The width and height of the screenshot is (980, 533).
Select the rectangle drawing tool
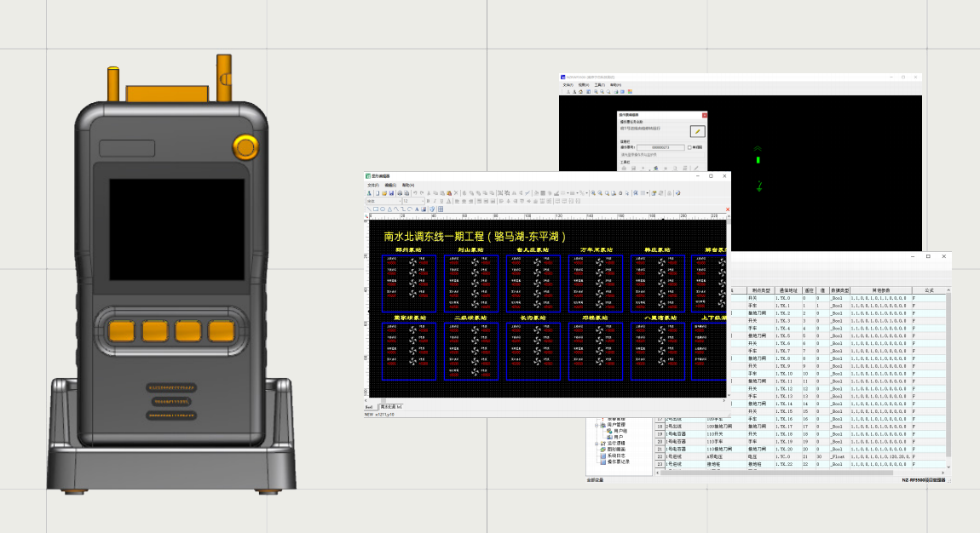click(x=376, y=209)
